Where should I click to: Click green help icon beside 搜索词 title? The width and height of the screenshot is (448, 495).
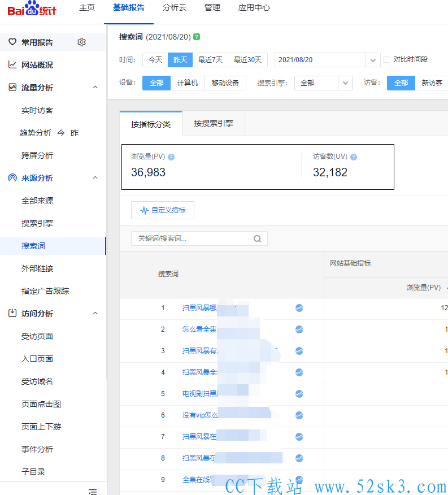point(197,37)
